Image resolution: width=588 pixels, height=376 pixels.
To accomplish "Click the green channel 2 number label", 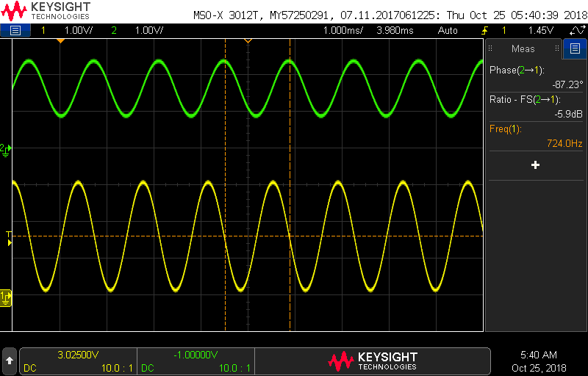I will [114, 30].
